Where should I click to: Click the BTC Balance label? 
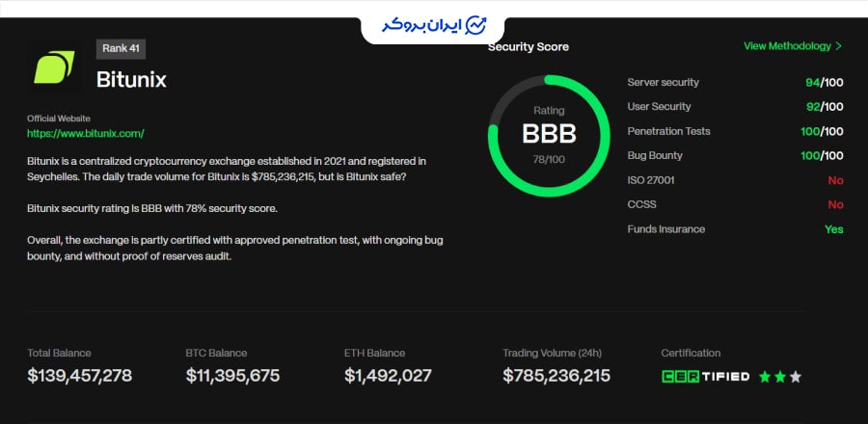[216, 353]
